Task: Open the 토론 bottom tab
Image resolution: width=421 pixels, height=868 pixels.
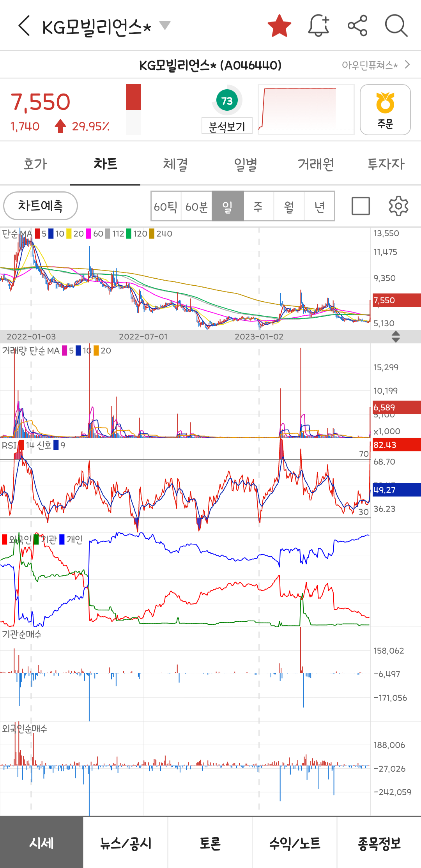Action: [x=210, y=843]
